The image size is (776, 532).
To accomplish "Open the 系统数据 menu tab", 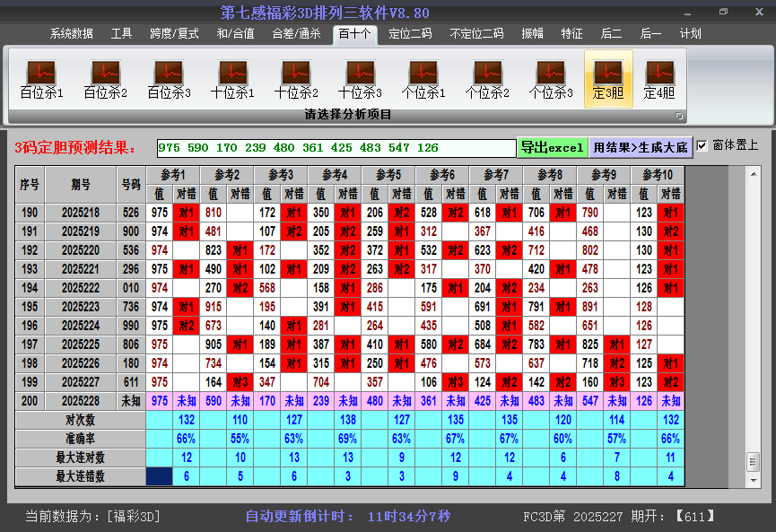I will click(x=71, y=34).
